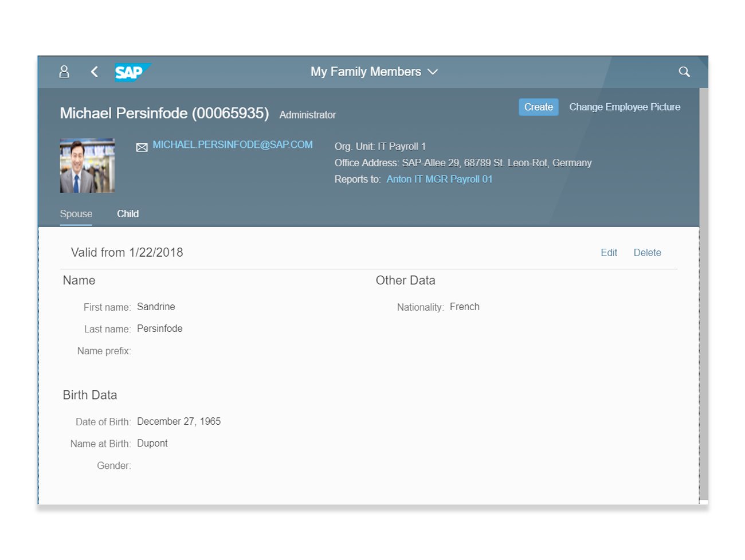Select the nationality value French
This screenshot has width=745, height=560.
465,307
